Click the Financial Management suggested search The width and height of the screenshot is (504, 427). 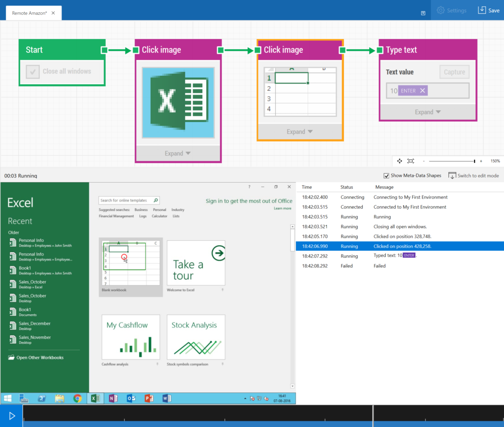116,216
